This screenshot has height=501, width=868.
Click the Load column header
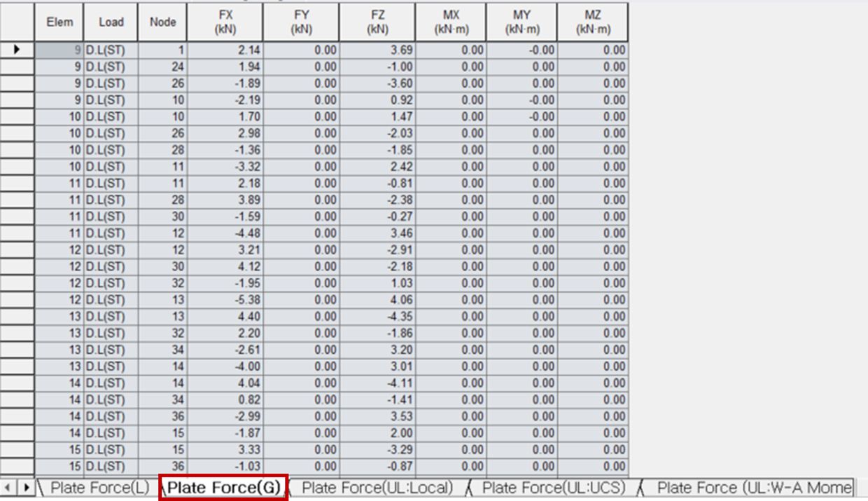click(x=110, y=22)
